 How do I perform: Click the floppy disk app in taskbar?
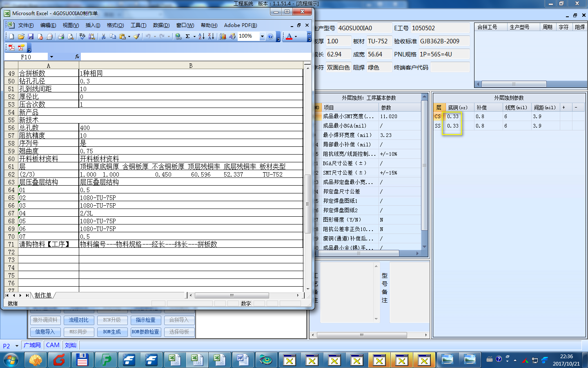pyautogui.click(x=82, y=360)
